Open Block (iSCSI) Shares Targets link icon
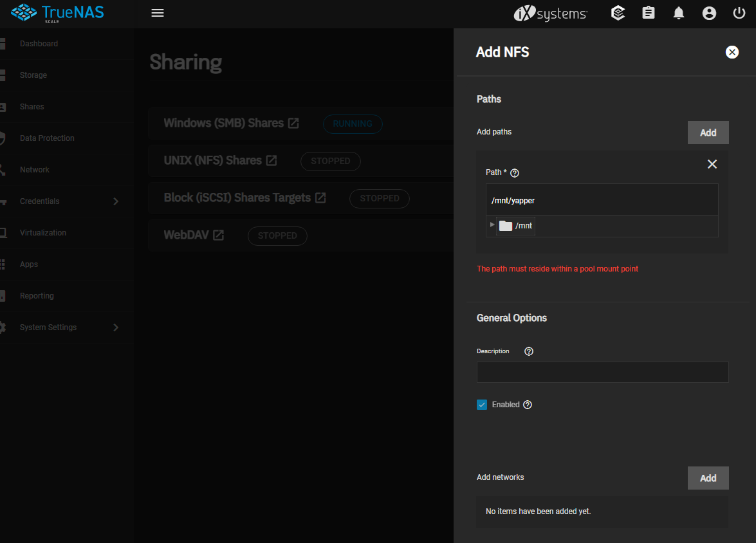 pos(320,198)
